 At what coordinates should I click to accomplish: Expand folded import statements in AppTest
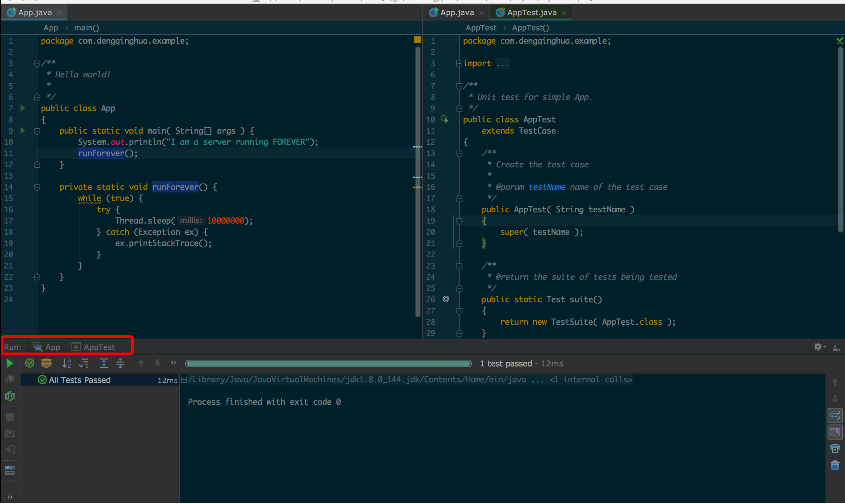(459, 63)
